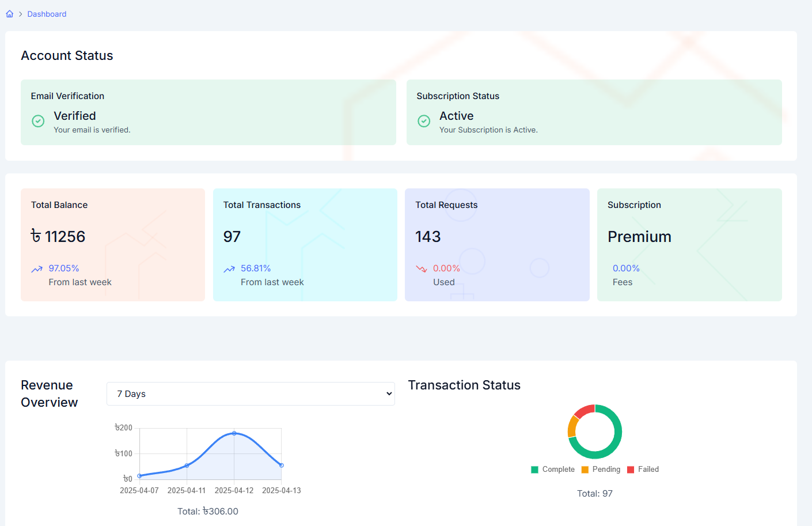This screenshot has height=526, width=812.
Task: Click the Active subscription status heading
Action: (457, 116)
